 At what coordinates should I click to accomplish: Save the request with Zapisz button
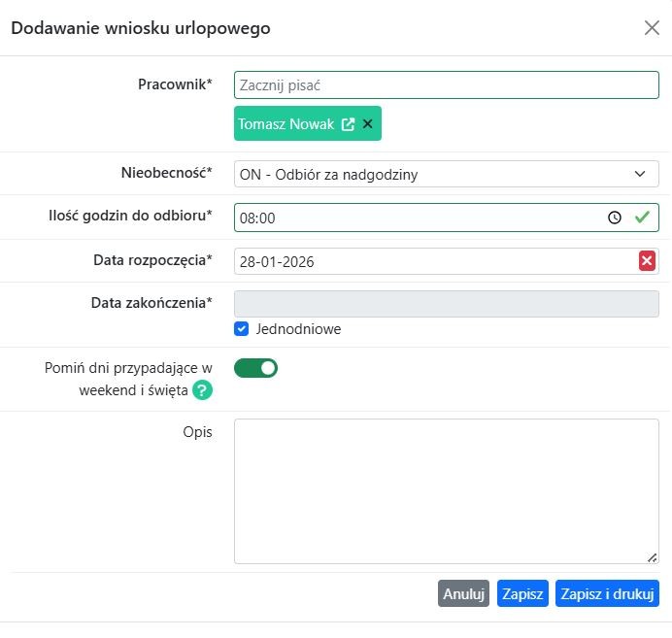[522, 593]
